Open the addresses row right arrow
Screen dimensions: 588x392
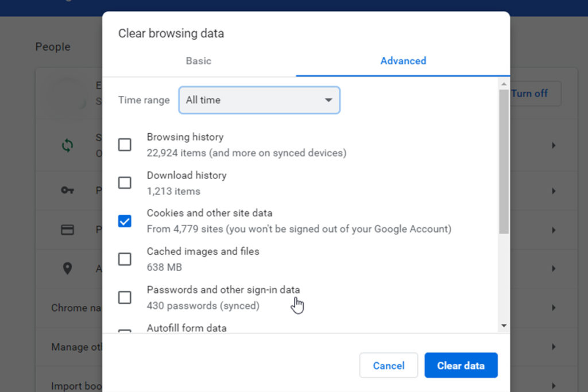554,269
